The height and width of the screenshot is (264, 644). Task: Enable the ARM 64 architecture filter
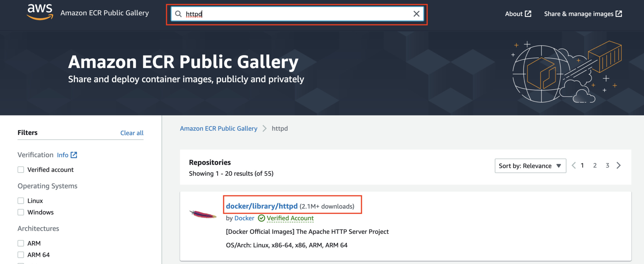(x=21, y=255)
